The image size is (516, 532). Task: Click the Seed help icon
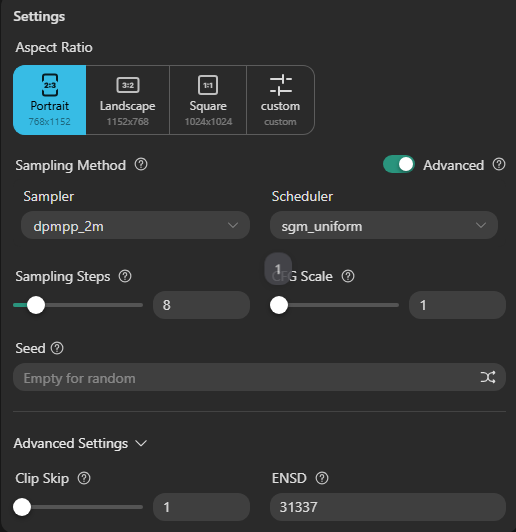click(x=57, y=348)
